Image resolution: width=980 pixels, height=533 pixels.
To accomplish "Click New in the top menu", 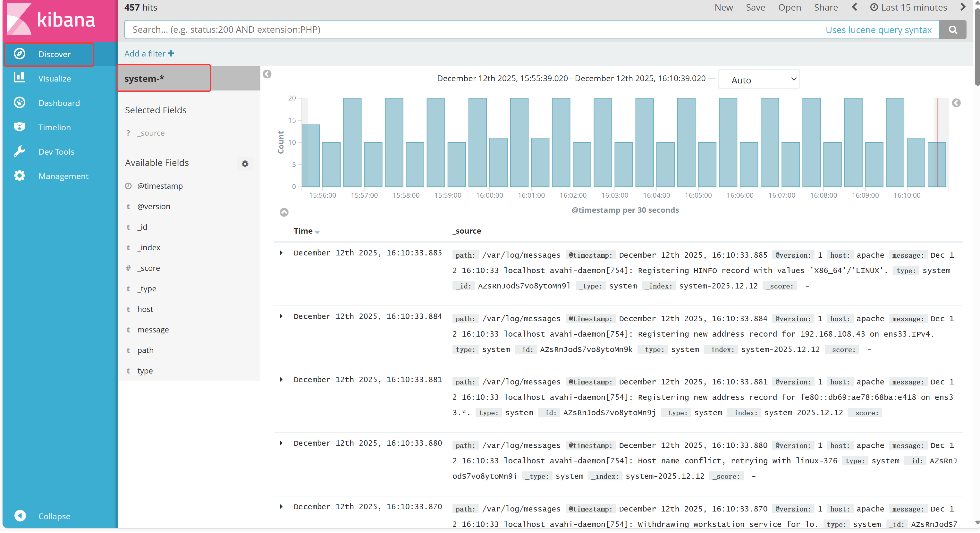I will 723,7.
